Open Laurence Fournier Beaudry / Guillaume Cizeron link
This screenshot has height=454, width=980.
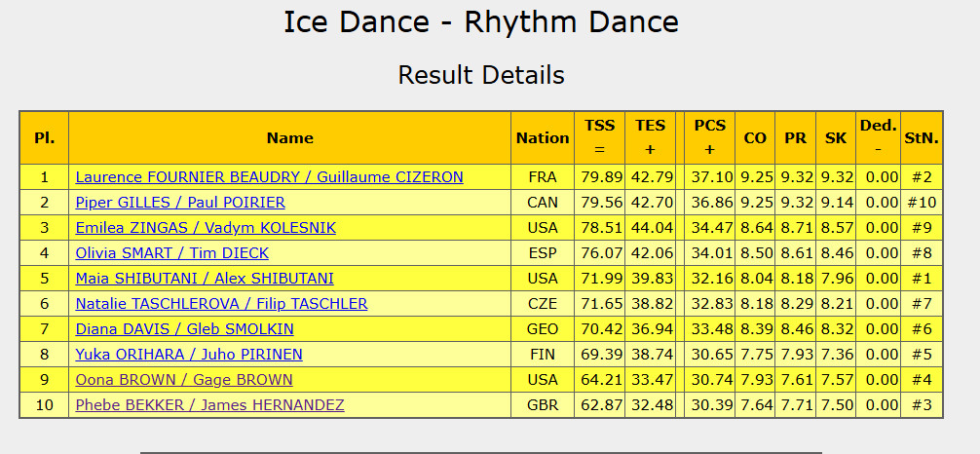269,177
